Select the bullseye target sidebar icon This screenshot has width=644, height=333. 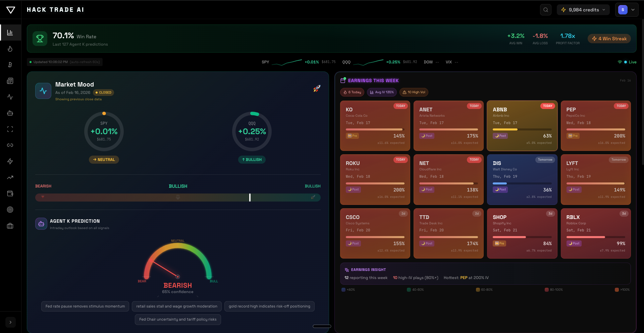click(10, 210)
